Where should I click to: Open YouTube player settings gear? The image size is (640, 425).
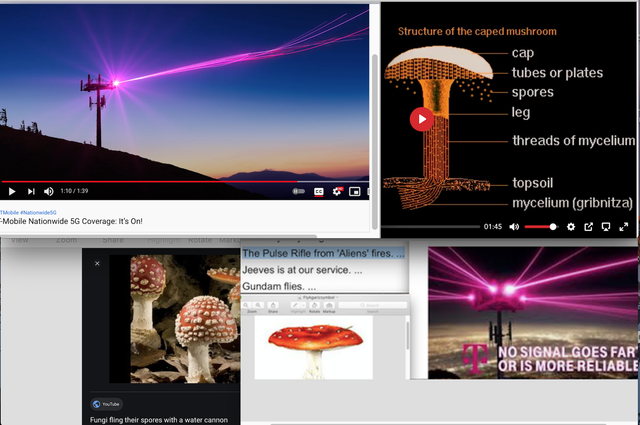point(337,191)
